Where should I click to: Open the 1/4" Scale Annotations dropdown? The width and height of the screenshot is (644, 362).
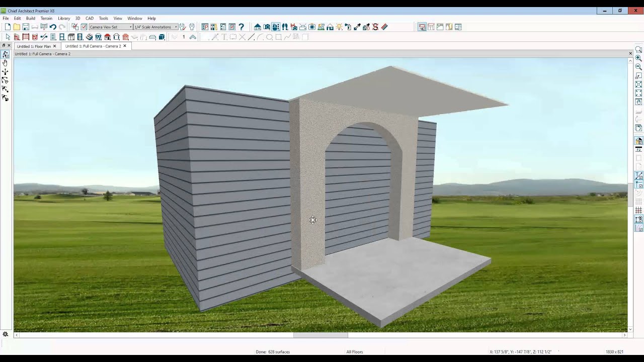click(155, 27)
